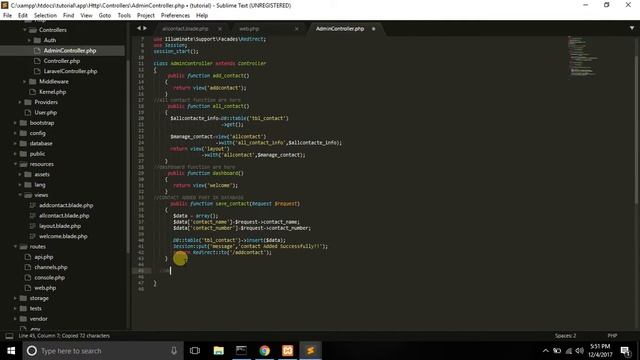Toggle the side bar via status bar icon
640x360 pixels.
tap(9, 336)
